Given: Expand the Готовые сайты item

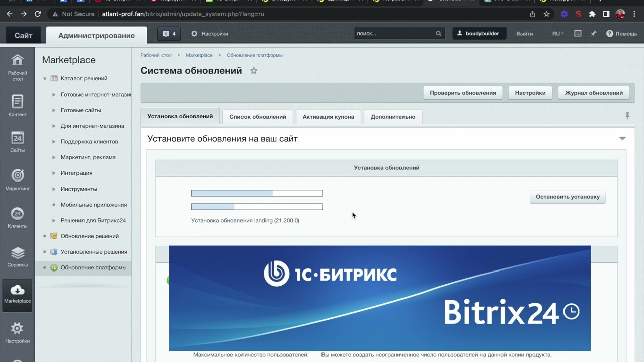Looking at the screenshot, I should click(x=54, y=110).
